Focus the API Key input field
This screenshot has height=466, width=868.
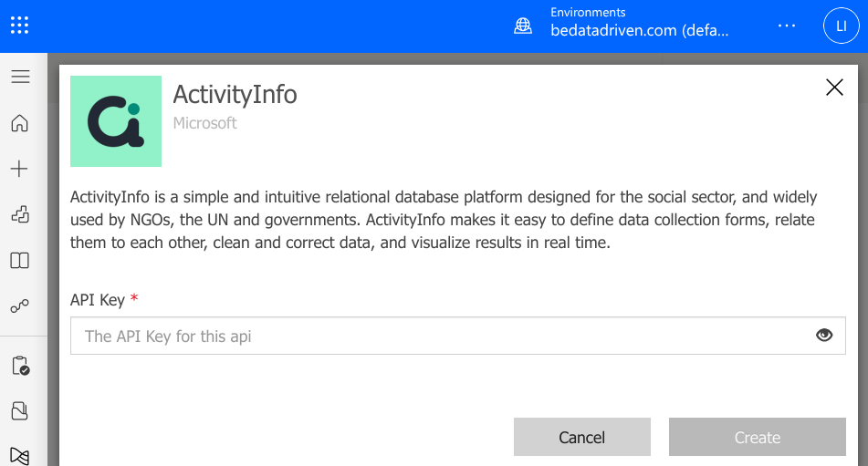click(458, 336)
